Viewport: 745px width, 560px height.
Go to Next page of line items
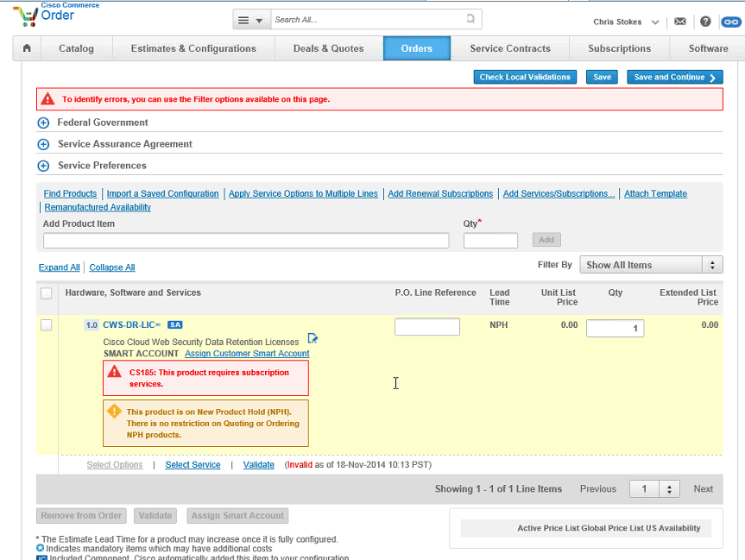[x=704, y=488]
